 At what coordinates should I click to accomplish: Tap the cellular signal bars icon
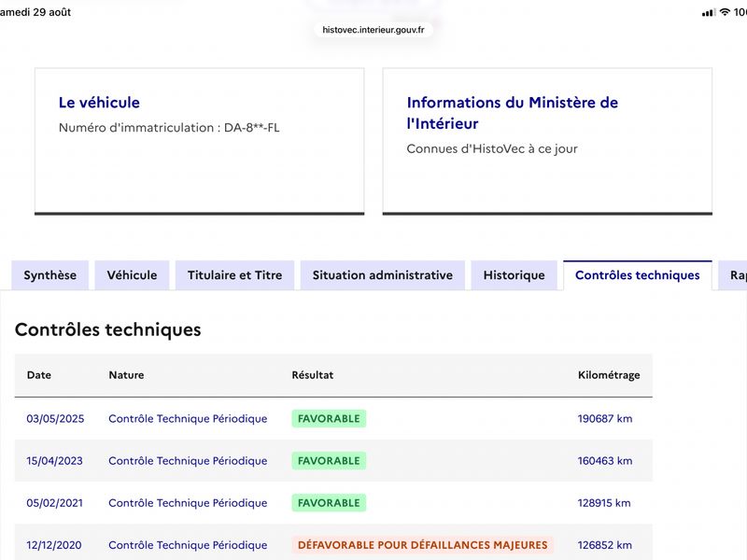point(709,12)
